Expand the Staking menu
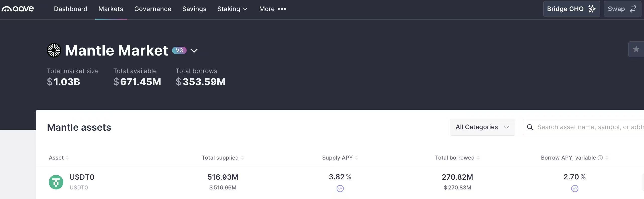Screen dimensions: 644x199 point(232,9)
